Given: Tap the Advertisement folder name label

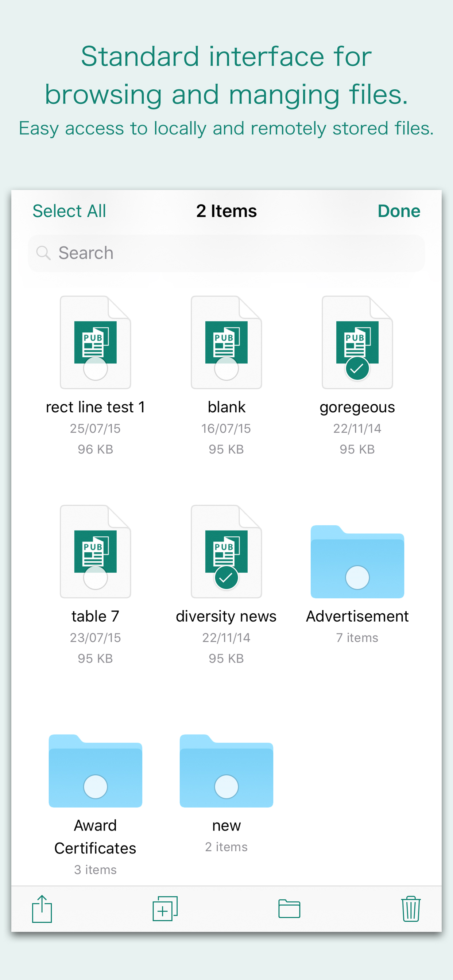Looking at the screenshot, I should [x=357, y=616].
